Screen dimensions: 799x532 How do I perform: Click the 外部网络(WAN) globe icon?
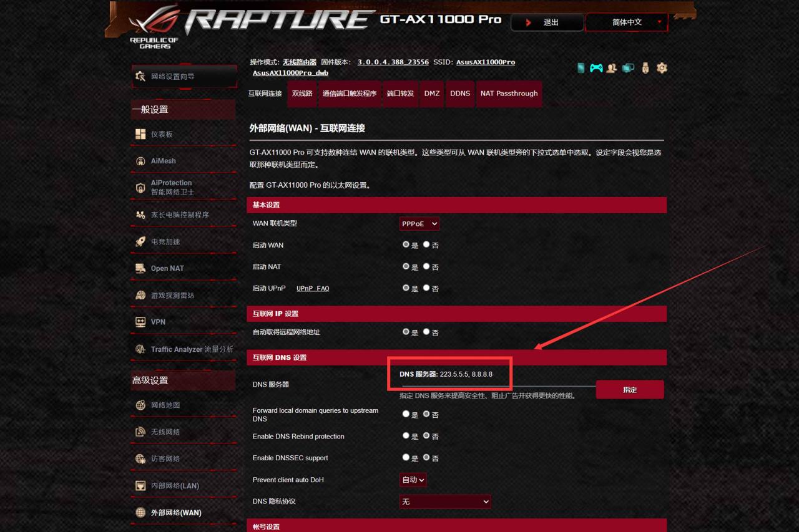(x=140, y=513)
